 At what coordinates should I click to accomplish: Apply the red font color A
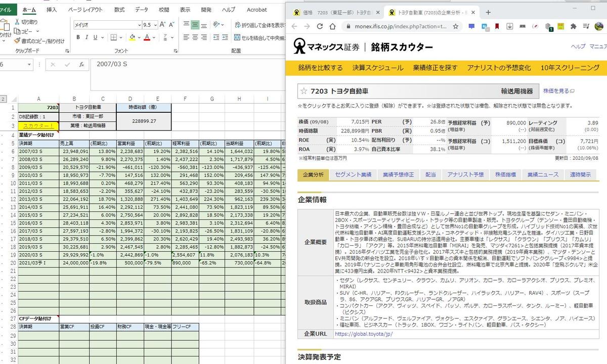(147, 37)
